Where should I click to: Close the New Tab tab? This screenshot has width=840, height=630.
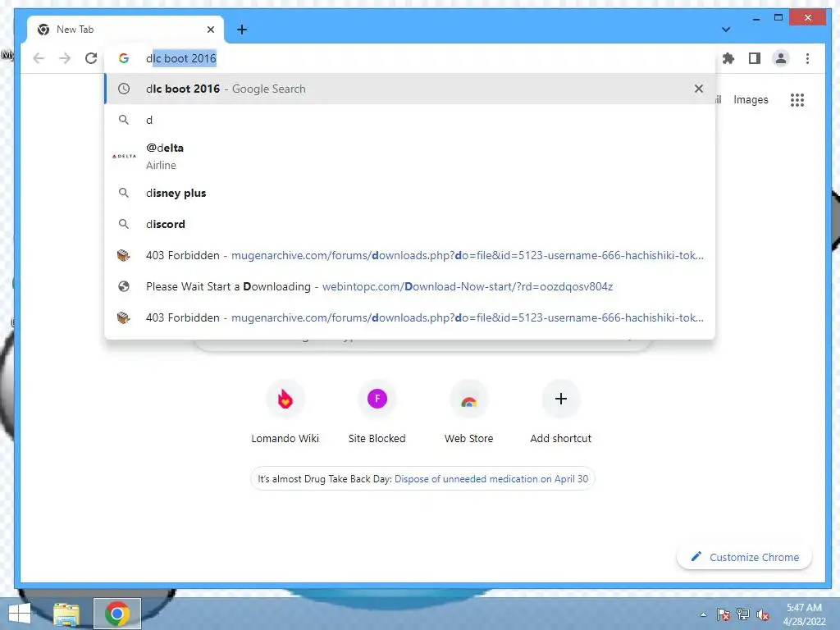(211, 30)
